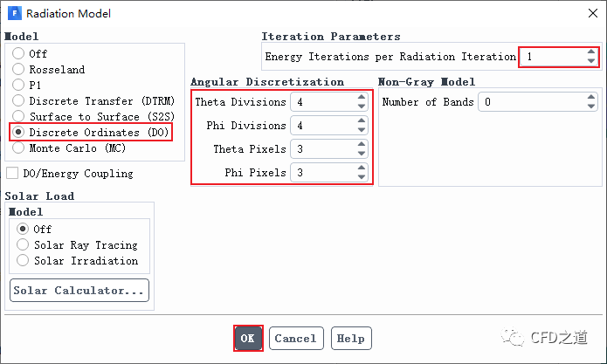Image resolution: width=607 pixels, height=364 pixels.
Task: Select Solar Ray Tracing option
Action: (x=23, y=244)
